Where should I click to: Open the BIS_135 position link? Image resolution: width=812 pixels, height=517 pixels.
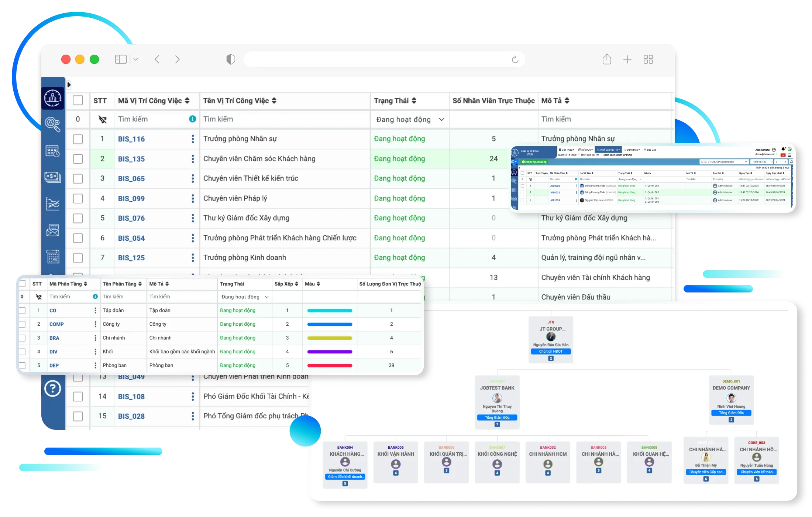click(131, 159)
